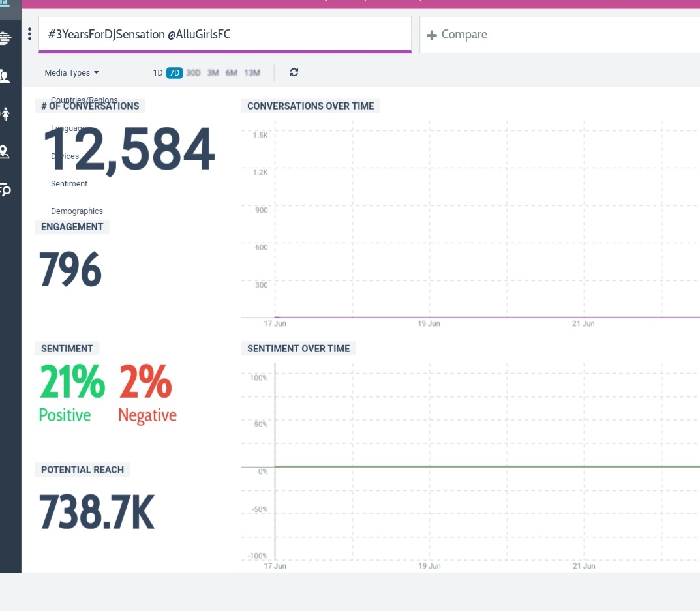The image size is (700, 611).
Task: Select the 7D time range
Action: 174,73
